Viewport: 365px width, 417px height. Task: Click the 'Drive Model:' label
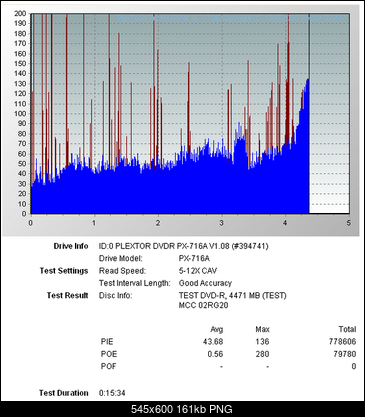(x=121, y=259)
